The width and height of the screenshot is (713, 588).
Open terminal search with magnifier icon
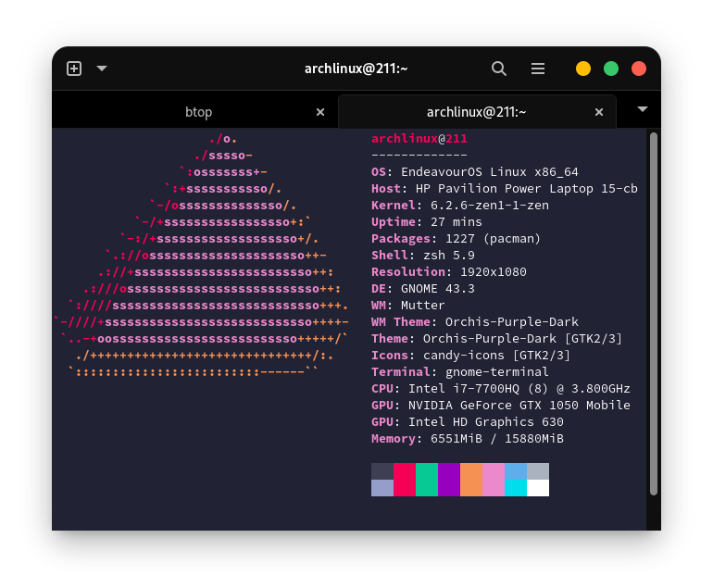tap(499, 69)
